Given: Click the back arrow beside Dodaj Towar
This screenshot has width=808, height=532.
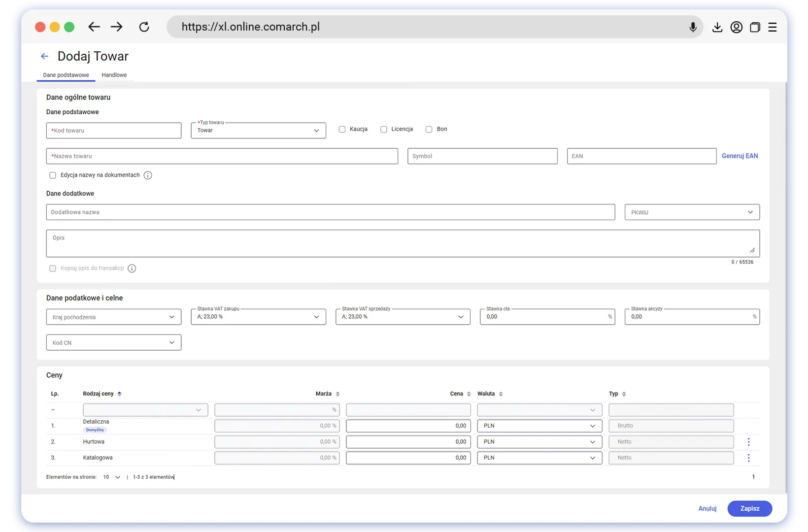Looking at the screenshot, I should [x=44, y=57].
